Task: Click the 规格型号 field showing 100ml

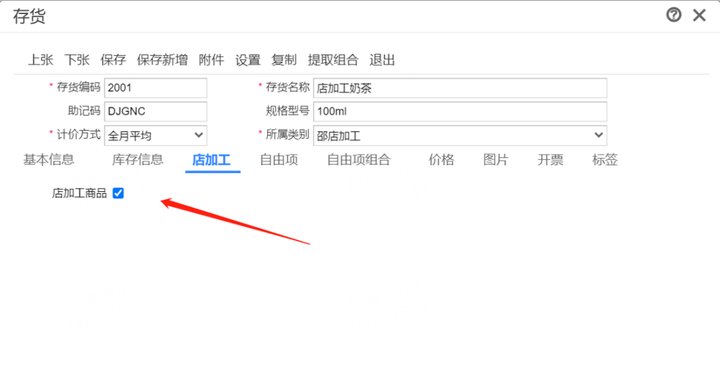Action: pos(460,112)
